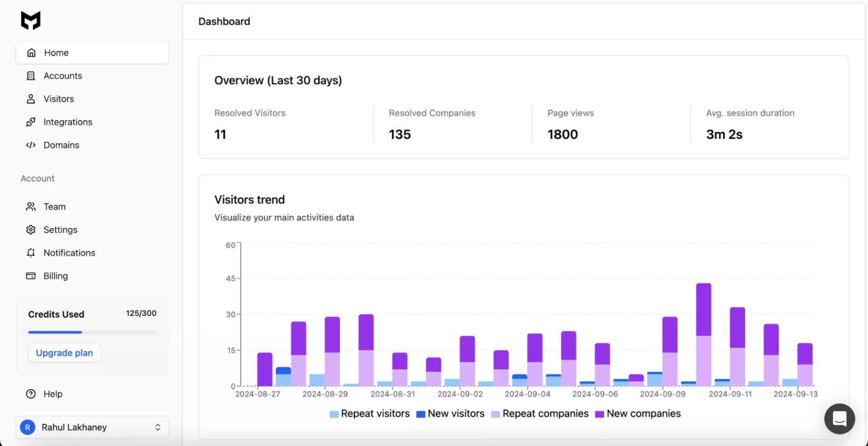Image resolution: width=868 pixels, height=446 pixels.
Task: Click the Upgrade plan button
Action: click(x=64, y=353)
